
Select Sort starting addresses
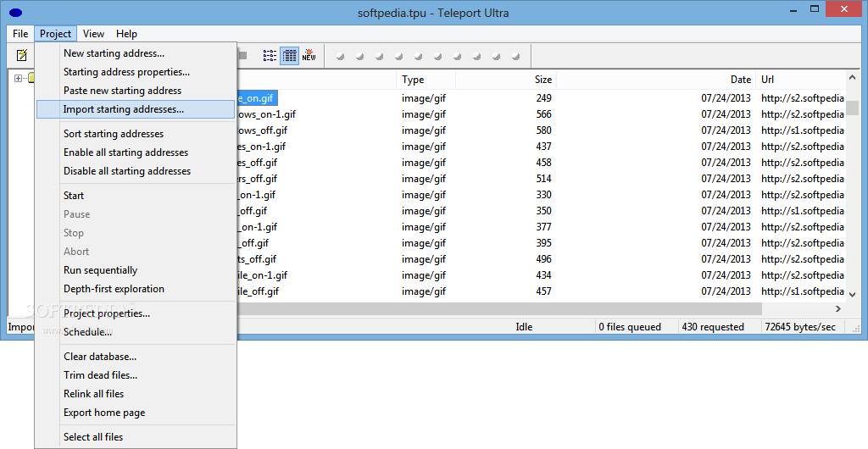pyautogui.click(x=136, y=134)
